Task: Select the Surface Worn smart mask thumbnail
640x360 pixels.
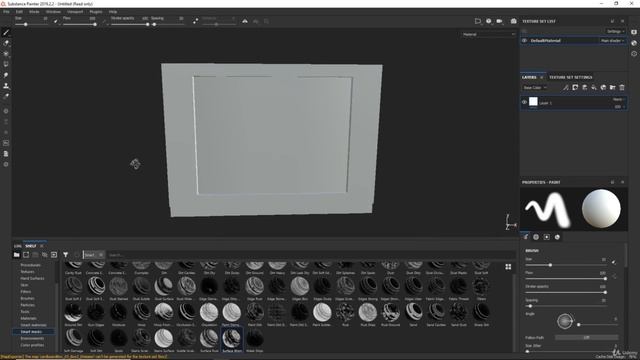Action: click(232, 340)
